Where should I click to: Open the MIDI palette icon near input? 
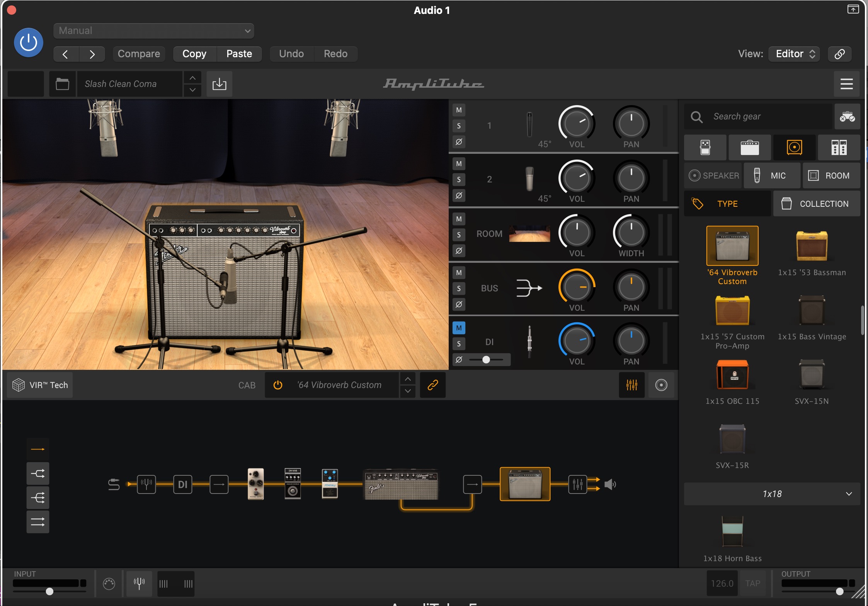click(x=109, y=583)
